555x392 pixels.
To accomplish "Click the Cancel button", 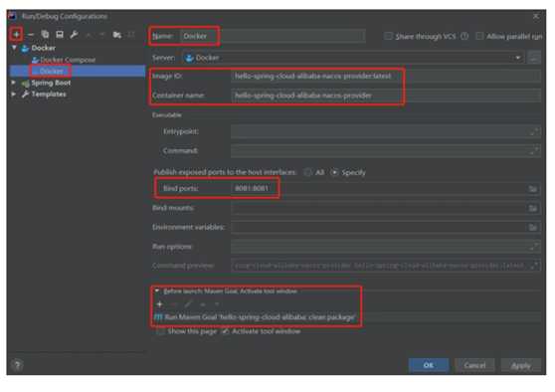I will point(474,365).
